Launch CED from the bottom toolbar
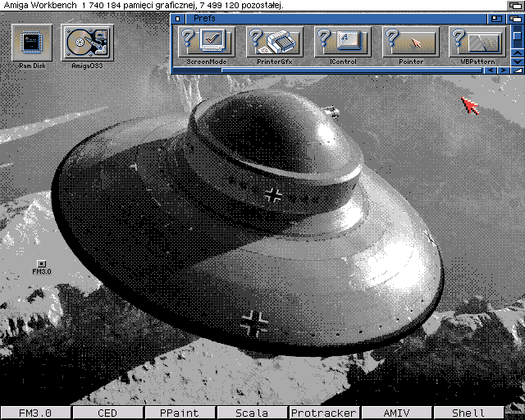The width and height of the screenshot is (525, 420). click(107, 413)
